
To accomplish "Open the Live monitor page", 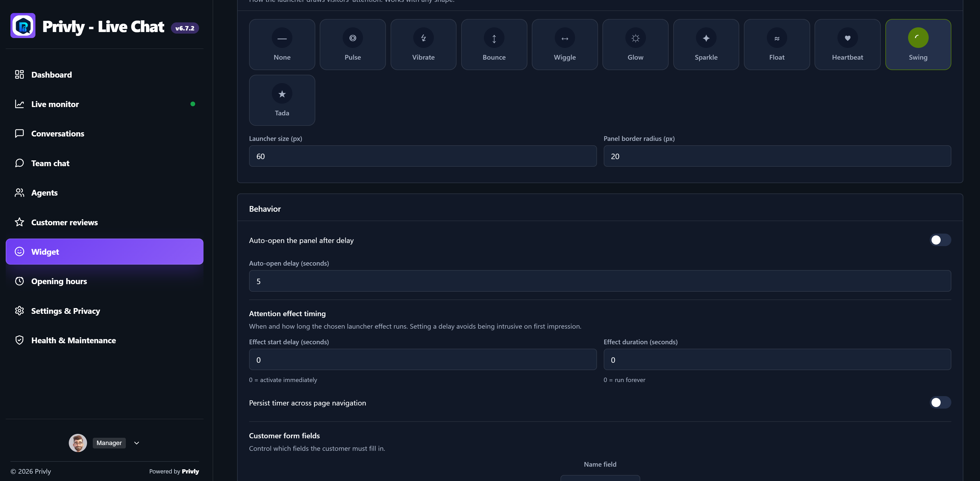I will [x=105, y=104].
